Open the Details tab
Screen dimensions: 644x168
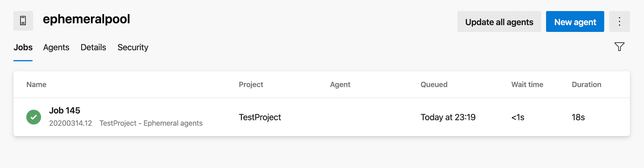click(x=93, y=47)
